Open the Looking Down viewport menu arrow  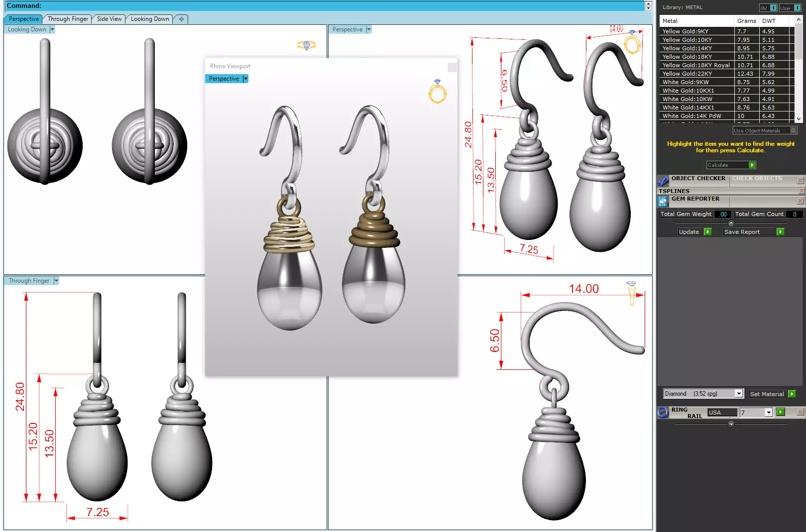click(x=52, y=29)
